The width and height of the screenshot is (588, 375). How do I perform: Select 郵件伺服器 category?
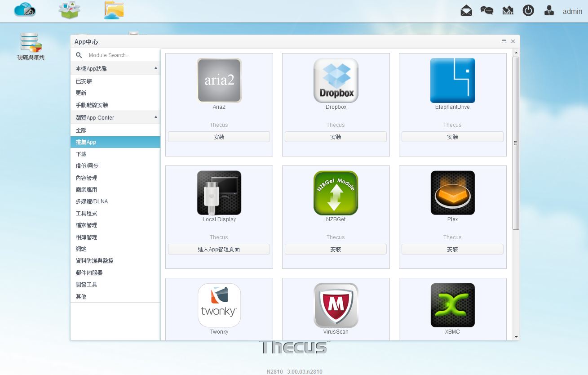point(115,273)
